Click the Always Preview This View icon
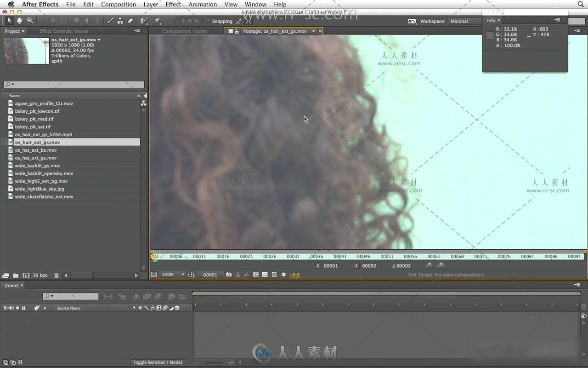Screen dimensions: 588x368 [154, 275]
